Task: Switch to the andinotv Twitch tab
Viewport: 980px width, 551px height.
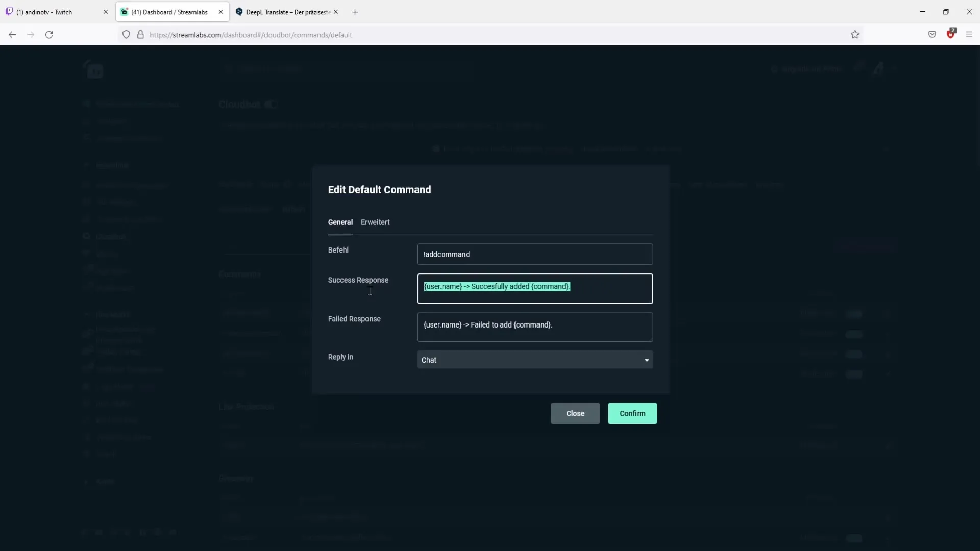Action: click(57, 12)
